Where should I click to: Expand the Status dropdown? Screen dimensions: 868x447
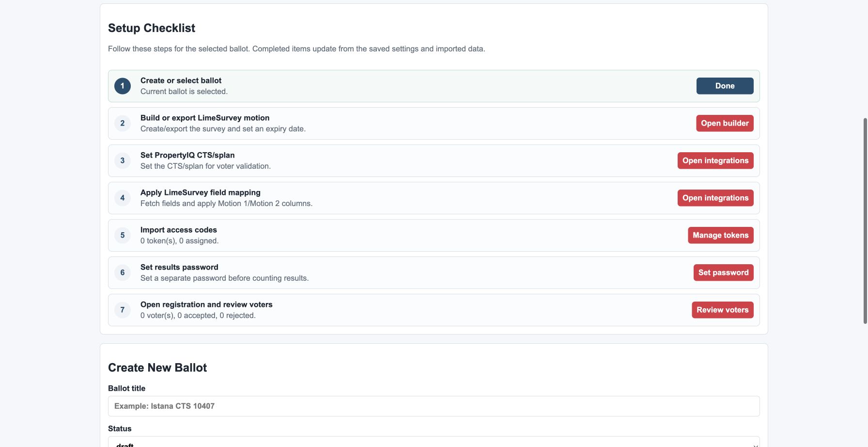pos(434,443)
